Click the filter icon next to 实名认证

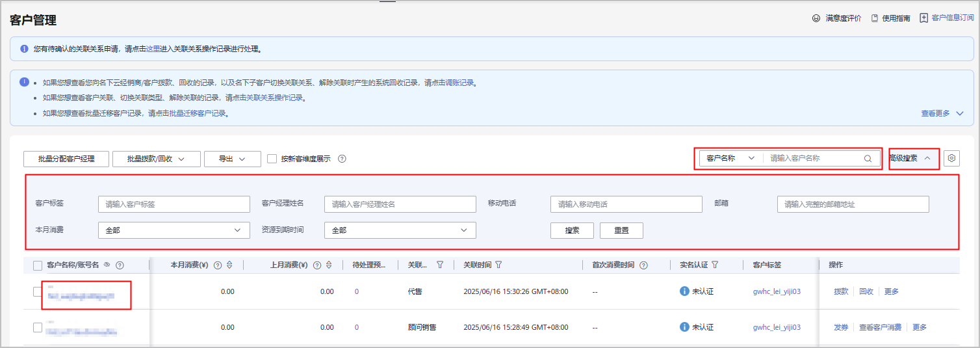715,265
